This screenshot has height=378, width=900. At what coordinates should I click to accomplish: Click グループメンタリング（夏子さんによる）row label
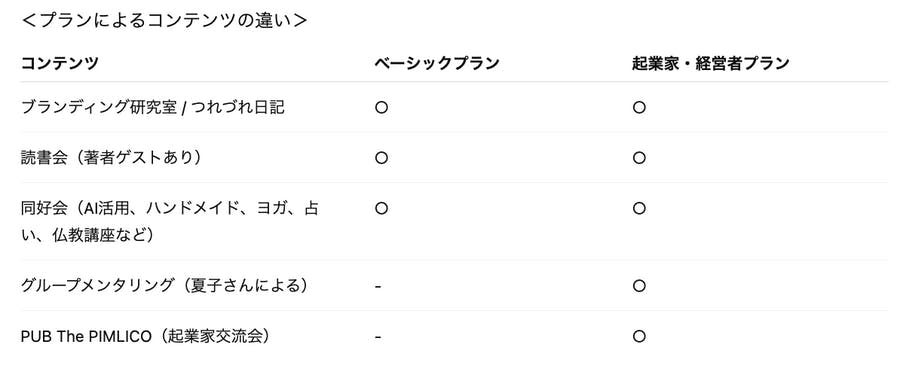coord(164,286)
